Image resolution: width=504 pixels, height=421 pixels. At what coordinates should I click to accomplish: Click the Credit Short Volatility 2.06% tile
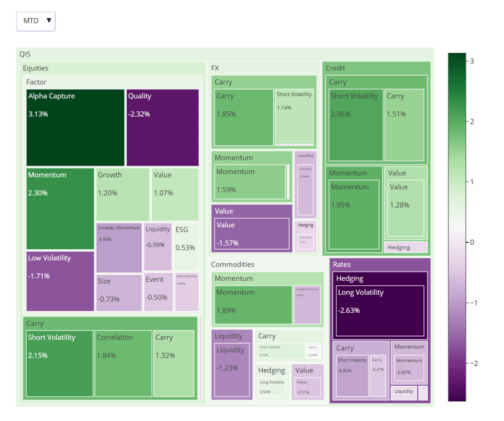click(x=356, y=125)
